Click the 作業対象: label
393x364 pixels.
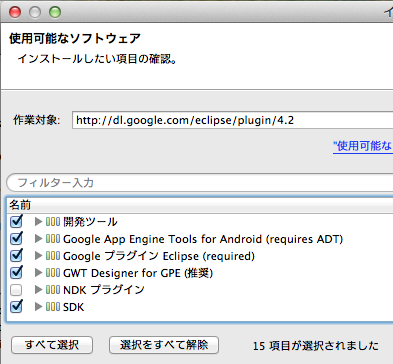[37, 120]
